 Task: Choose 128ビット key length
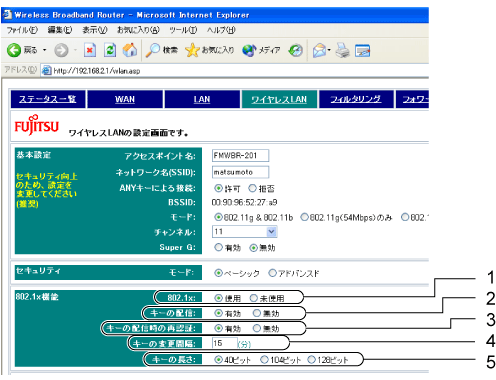pyautogui.click(x=311, y=360)
